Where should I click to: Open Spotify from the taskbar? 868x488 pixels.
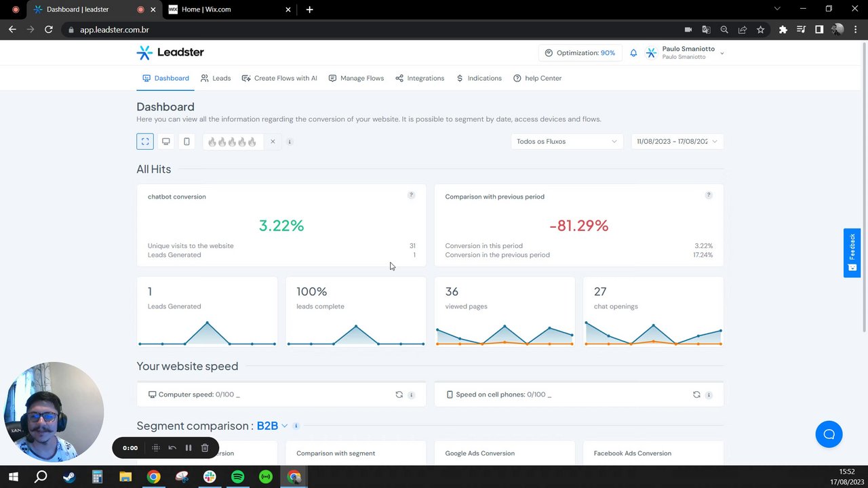click(x=237, y=477)
